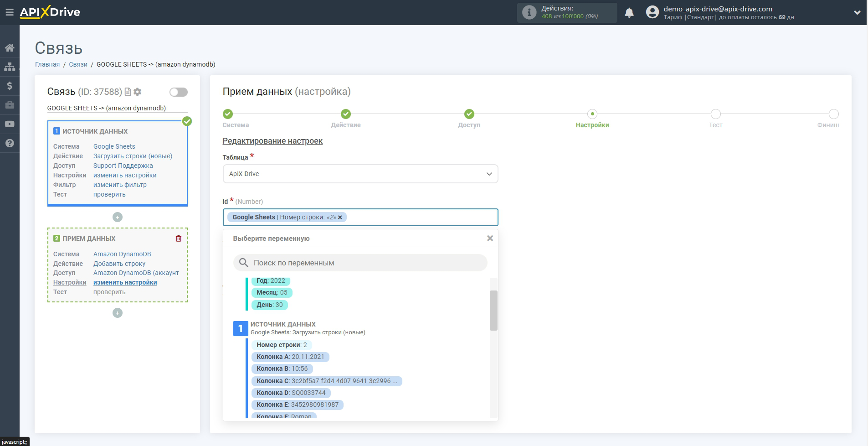The height and width of the screenshot is (446, 868).
Task: Open the briefcase sidebar icon
Action: coord(10,105)
